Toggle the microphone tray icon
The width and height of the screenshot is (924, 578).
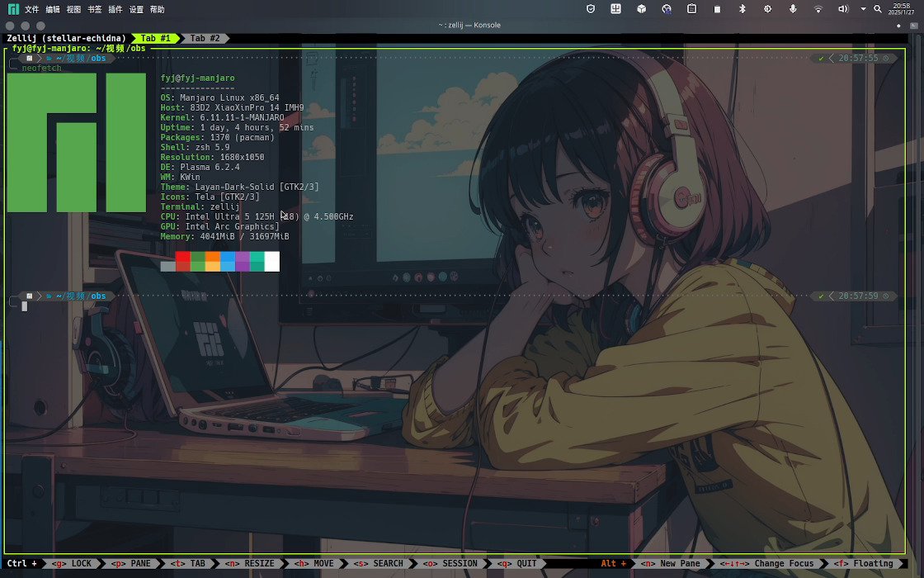[x=793, y=9]
